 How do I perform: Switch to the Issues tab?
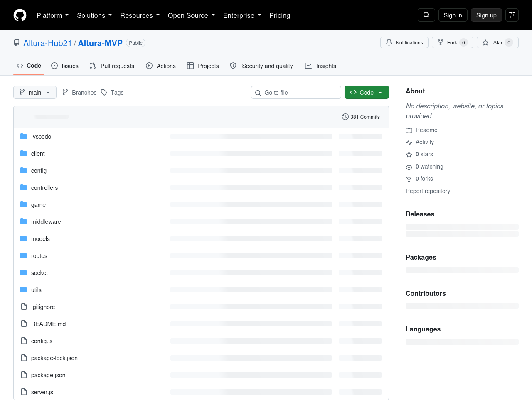(x=65, y=66)
